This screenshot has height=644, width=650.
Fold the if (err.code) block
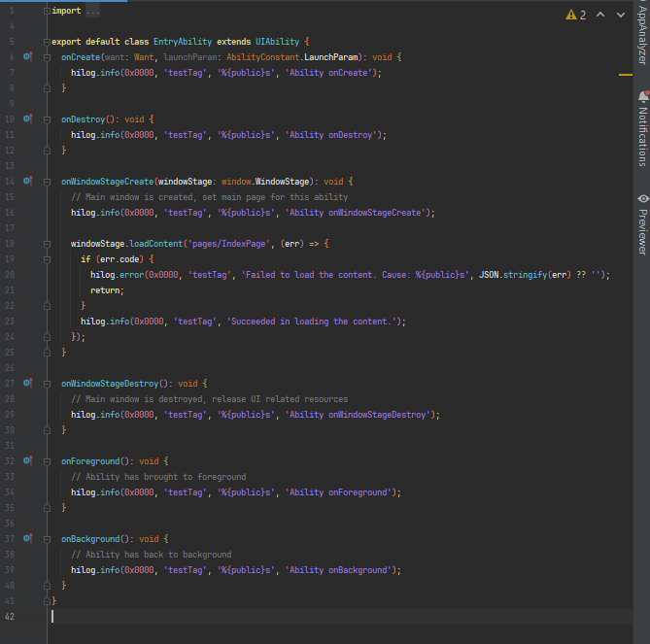coord(47,259)
